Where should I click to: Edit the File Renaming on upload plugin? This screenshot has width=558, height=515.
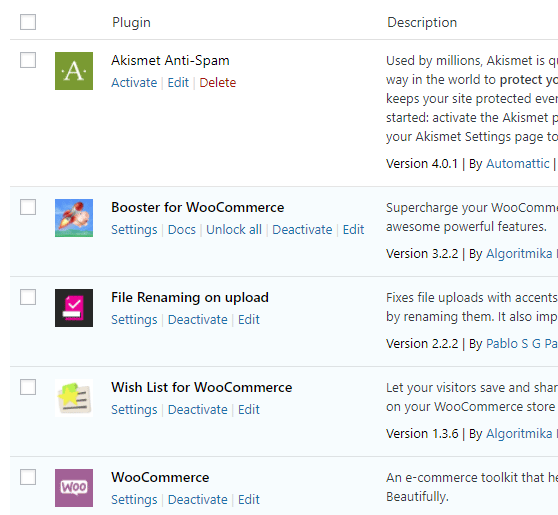point(249,320)
